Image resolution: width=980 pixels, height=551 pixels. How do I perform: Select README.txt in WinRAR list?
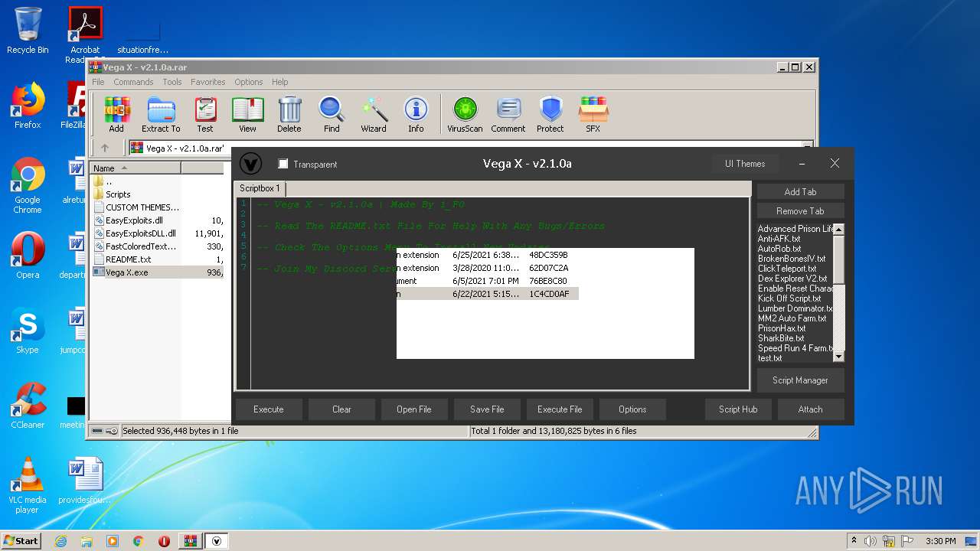click(x=128, y=259)
